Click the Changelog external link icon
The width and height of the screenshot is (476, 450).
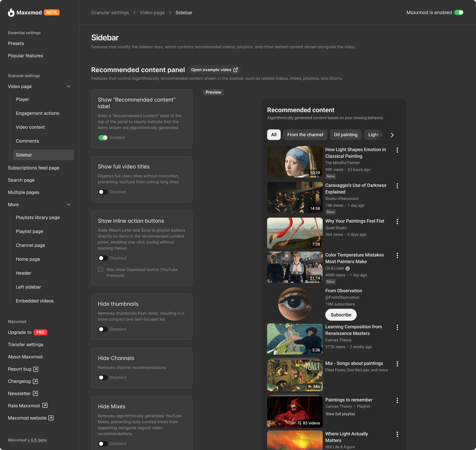coord(35,381)
